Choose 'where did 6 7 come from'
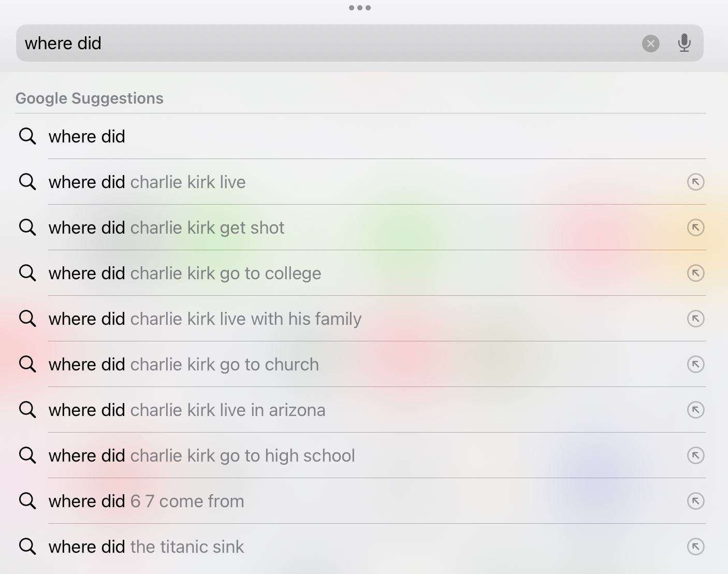This screenshot has height=574, width=728. click(x=360, y=501)
